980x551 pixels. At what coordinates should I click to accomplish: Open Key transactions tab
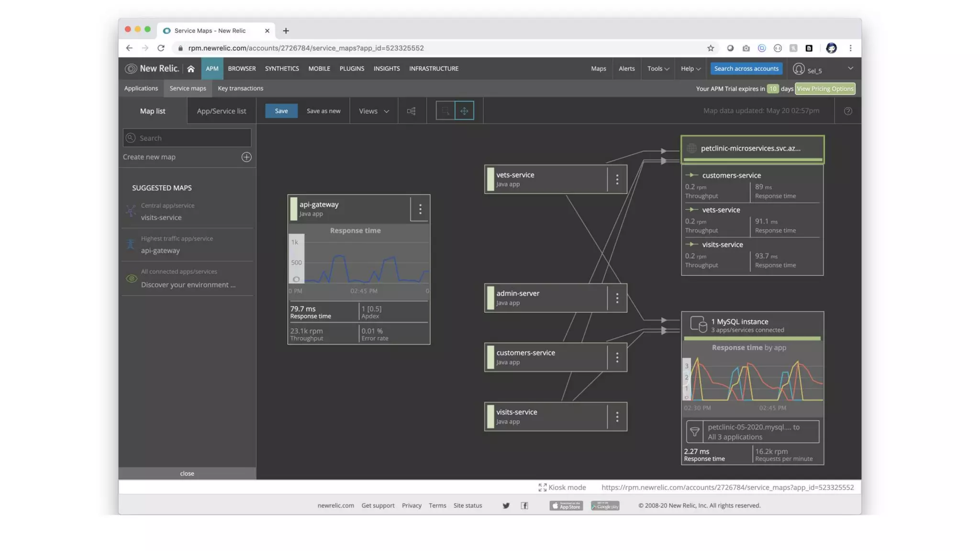pos(240,88)
